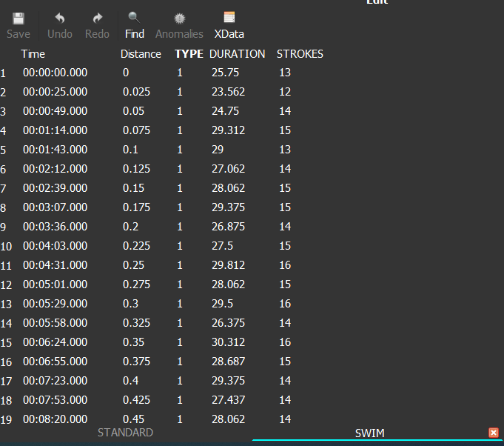
Task: Click the Save floppy disk icon
Action: [19, 19]
